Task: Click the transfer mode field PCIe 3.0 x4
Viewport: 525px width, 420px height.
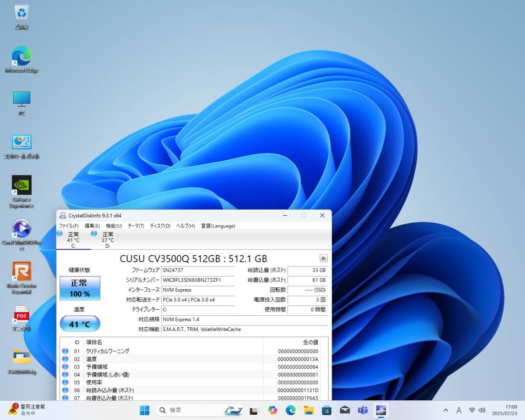Action: pyautogui.click(x=198, y=300)
